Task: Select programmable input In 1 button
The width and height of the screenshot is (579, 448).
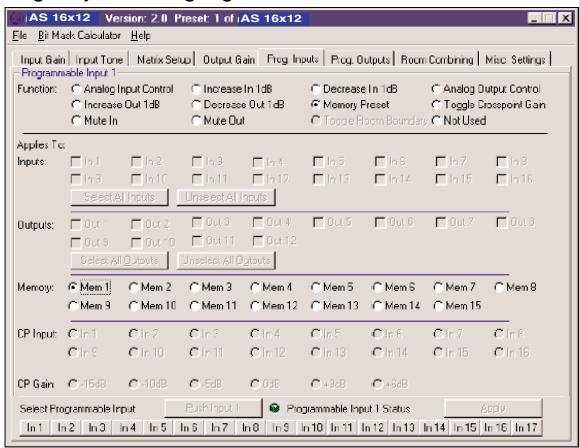Action: 35,428
